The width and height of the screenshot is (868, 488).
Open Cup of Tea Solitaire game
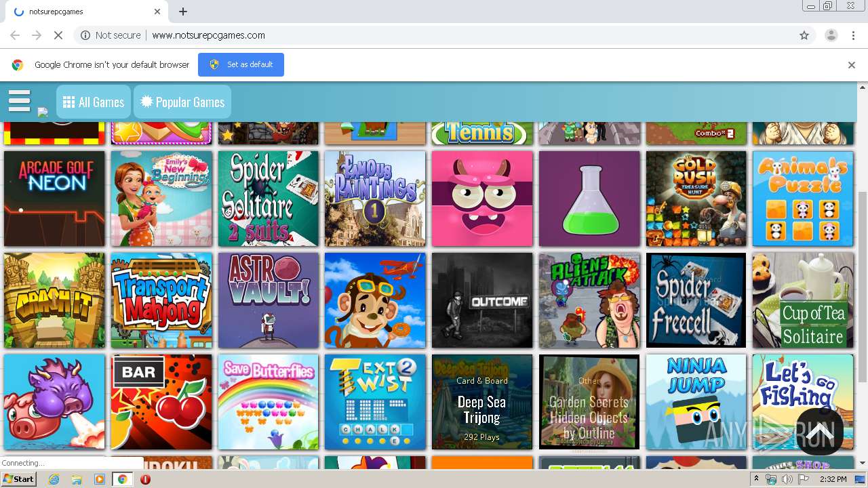pyautogui.click(x=803, y=300)
